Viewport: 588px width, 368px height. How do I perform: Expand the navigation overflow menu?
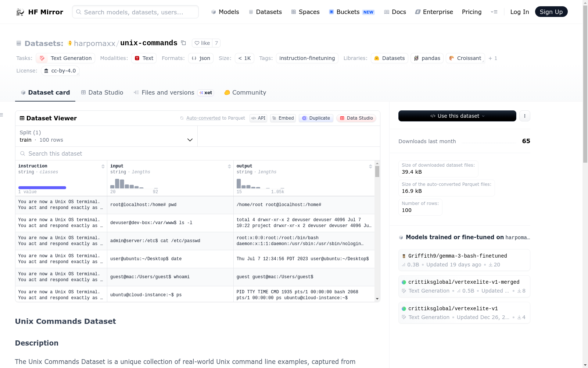coord(494,12)
